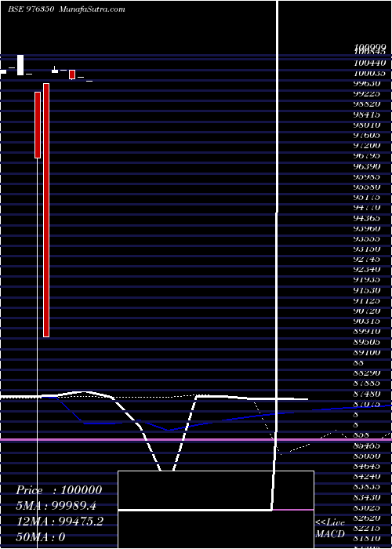Screen dimensions: 392x549
Task: Click the 98415 price axis label
Action: 368,115
